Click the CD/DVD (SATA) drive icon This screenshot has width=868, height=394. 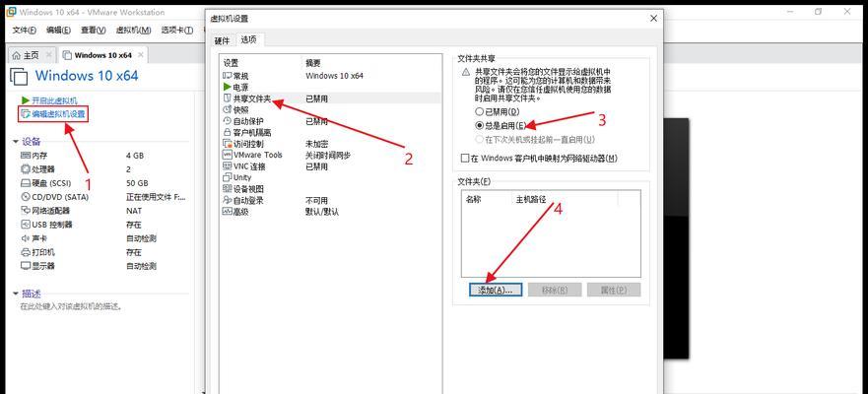pyautogui.click(x=26, y=197)
